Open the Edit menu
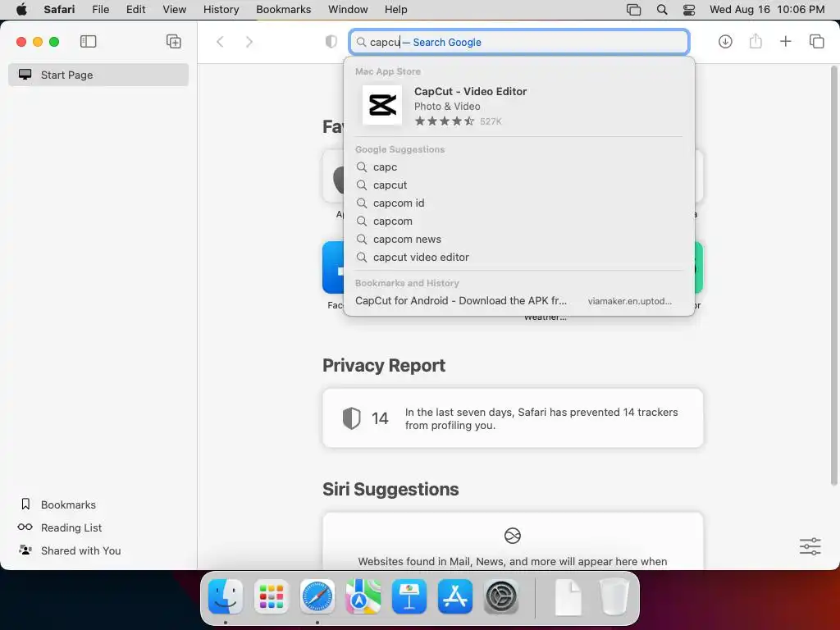 coord(136,10)
